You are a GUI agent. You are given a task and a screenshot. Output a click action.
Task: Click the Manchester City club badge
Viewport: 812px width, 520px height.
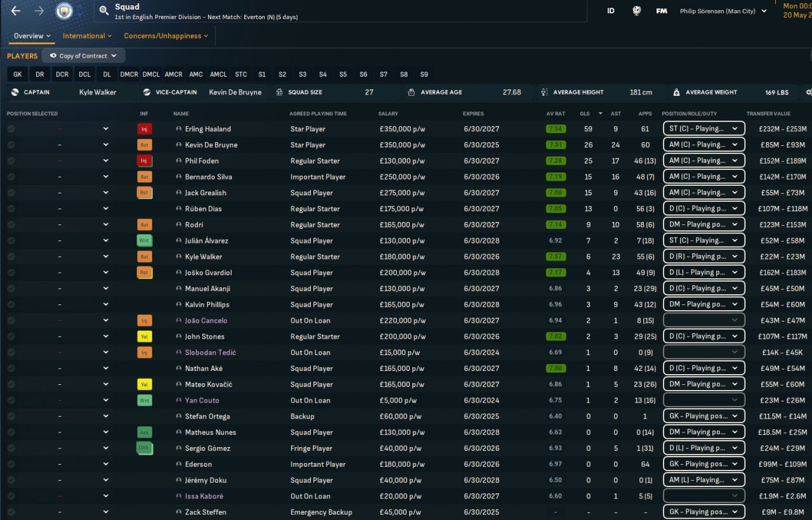(64, 11)
